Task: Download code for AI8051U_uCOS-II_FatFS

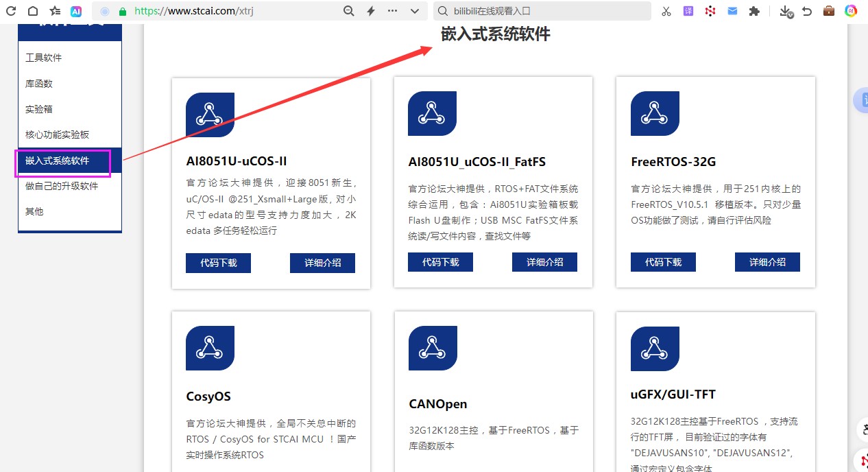Action: point(440,262)
